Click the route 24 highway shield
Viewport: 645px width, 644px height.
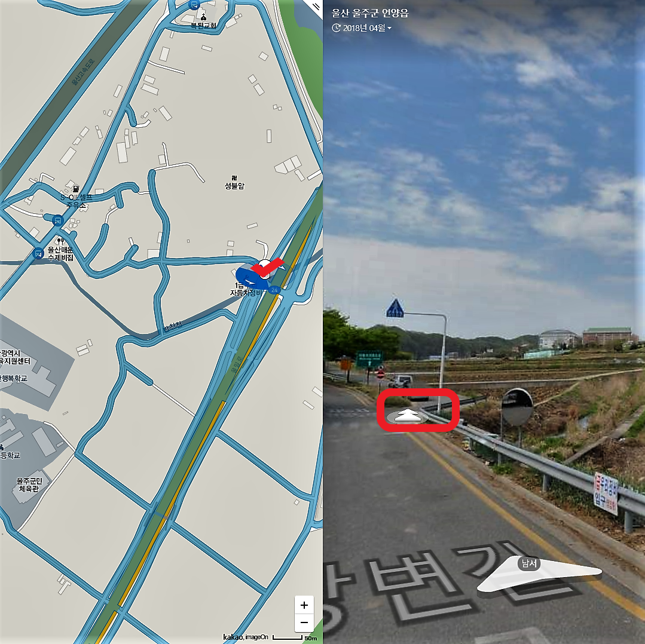(274, 290)
